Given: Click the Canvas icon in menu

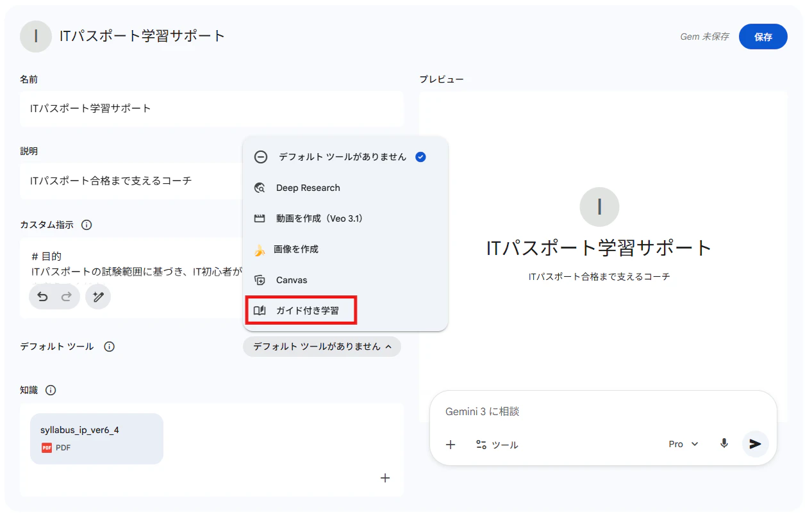Looking at the screenshot, I should [260, 280].
